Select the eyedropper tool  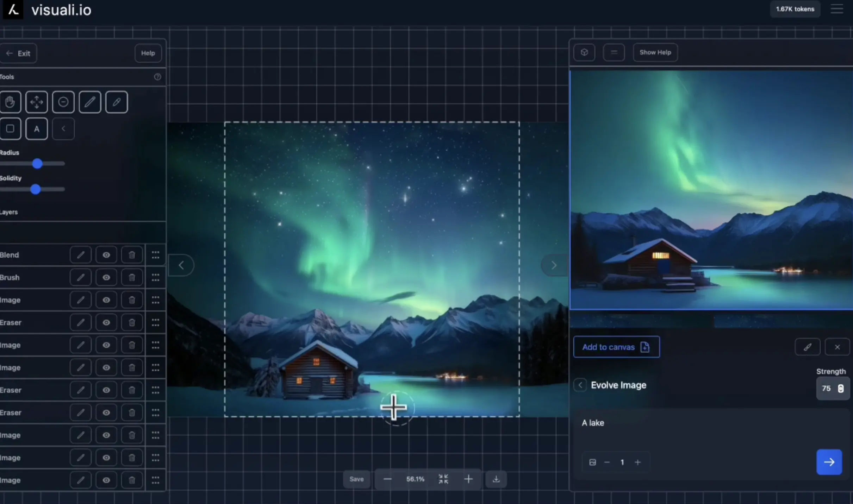[117, 102]
